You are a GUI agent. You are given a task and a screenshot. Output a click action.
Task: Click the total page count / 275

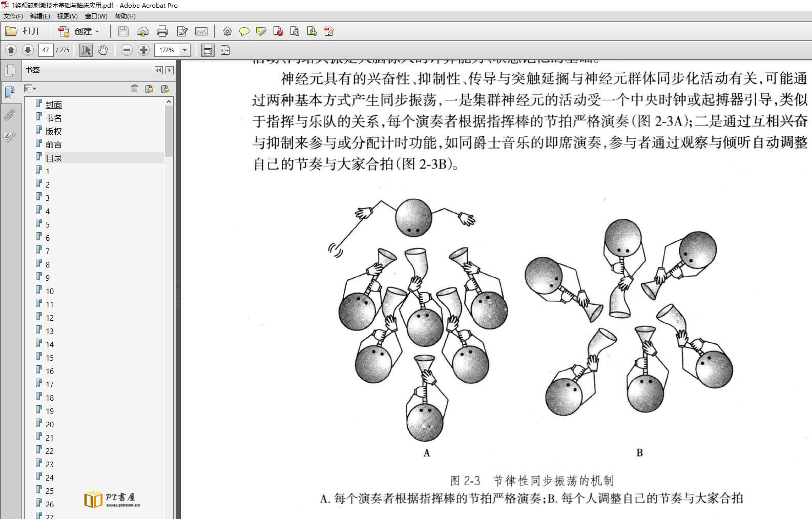pyautogui.click(x=63, y=50)
